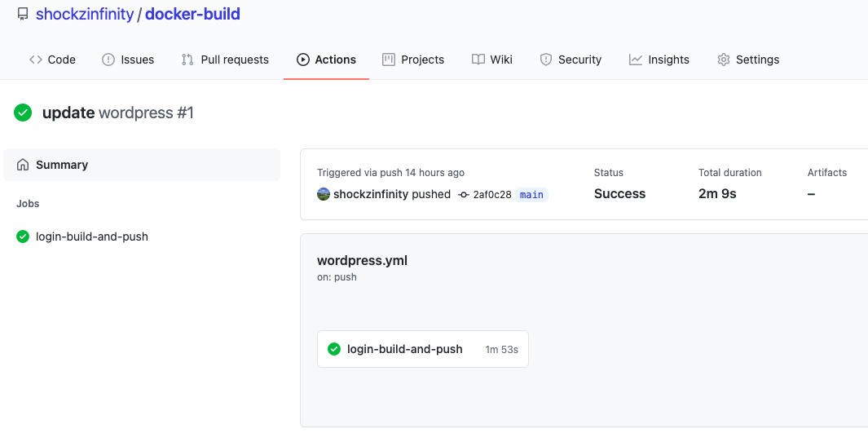868x433 pixels.
Task: Open the docker-build repository link
Action: pos(192,15)
